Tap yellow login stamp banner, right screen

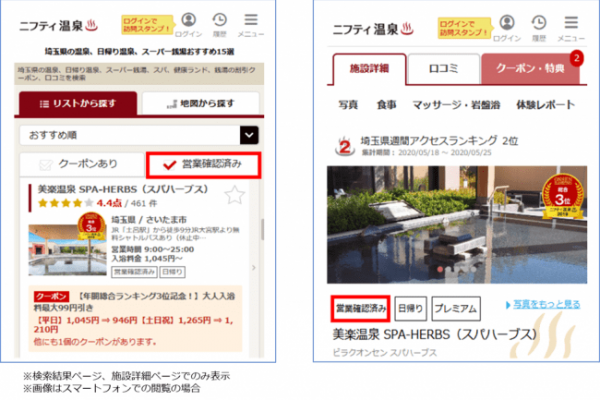tap(464, 28)
